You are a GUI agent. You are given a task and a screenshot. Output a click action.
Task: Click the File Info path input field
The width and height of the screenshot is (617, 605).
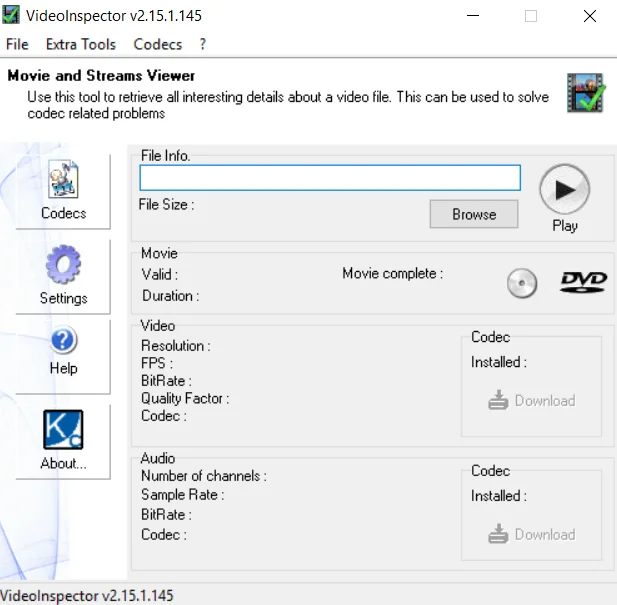(x=330, y=178)
